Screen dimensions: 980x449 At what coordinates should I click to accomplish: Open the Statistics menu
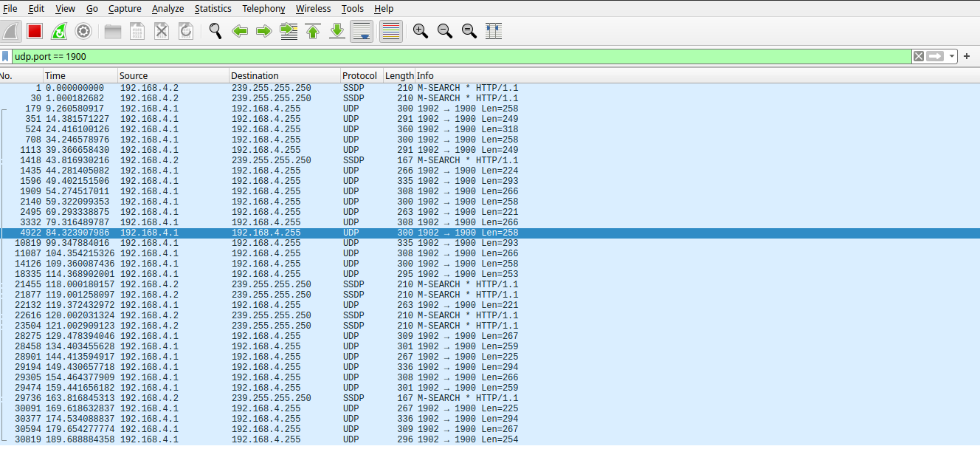click(213, 8)
